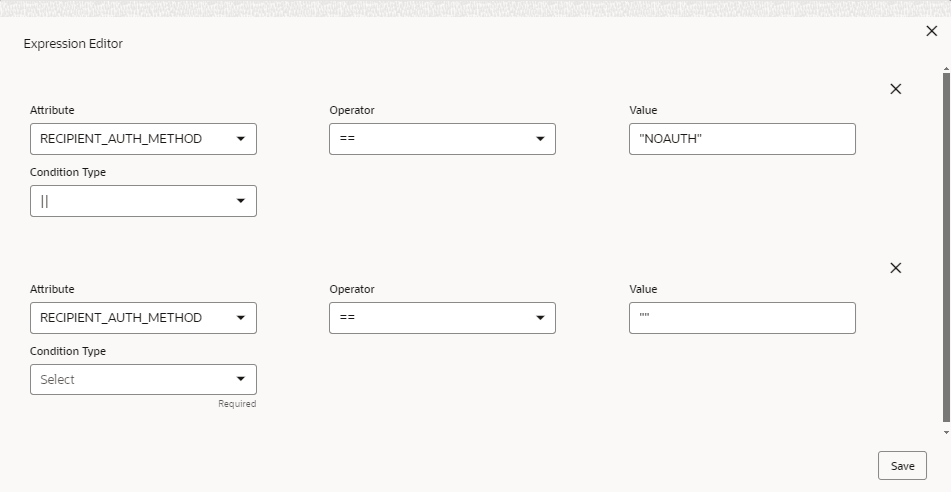Click Value field containing "NOAUTH"
This screenshot has height=492, width=951.
tap(742, 139)
